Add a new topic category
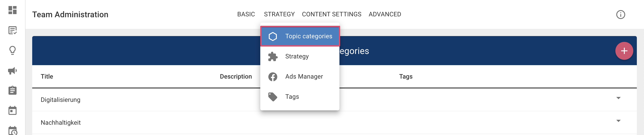The image size is (644, 135). pos(624,51)
